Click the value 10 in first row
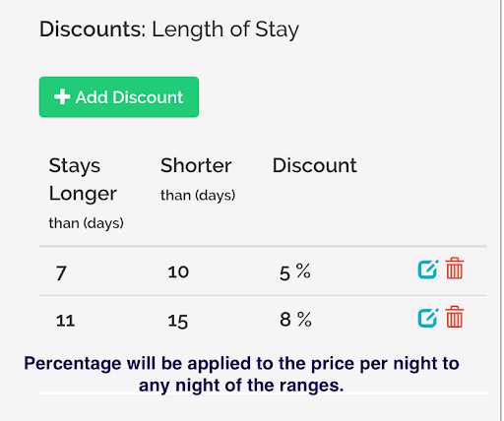The width and height of the screenshot is (504, 421). (178, 272)
